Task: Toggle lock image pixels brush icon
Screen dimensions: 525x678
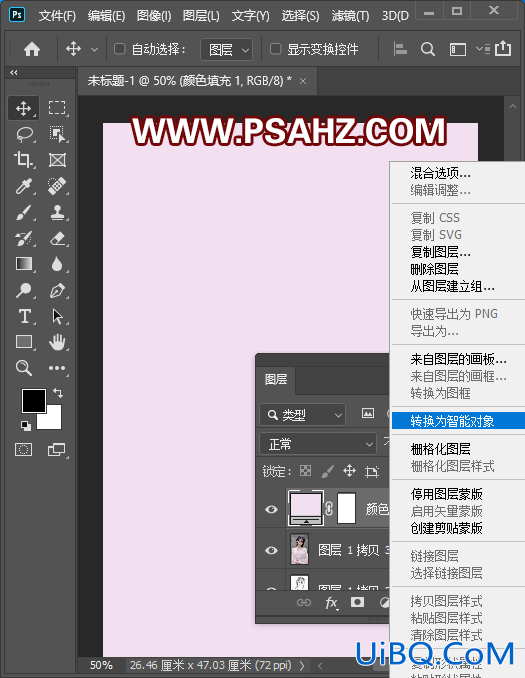Action: coord(327,471)
